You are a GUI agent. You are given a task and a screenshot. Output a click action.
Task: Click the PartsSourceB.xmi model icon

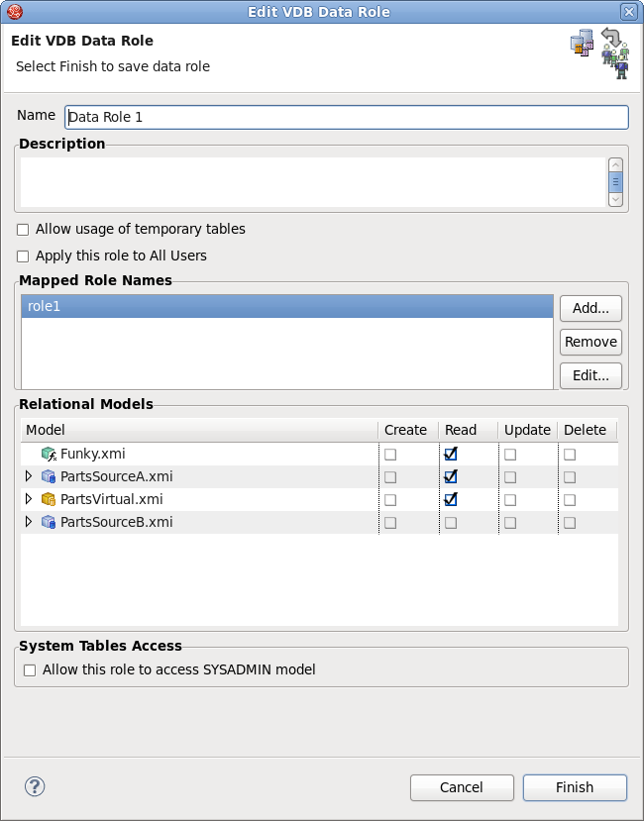pos(49,522)
